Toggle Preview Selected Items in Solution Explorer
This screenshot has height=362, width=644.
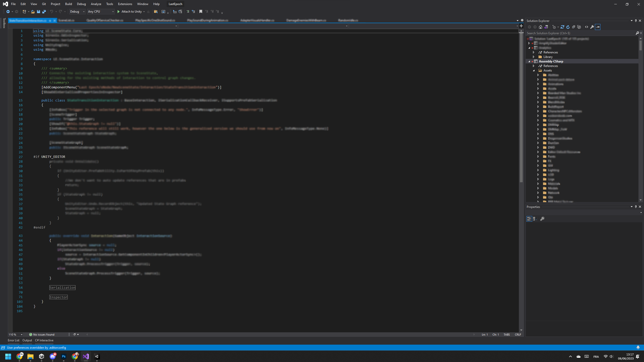[598, 27]
